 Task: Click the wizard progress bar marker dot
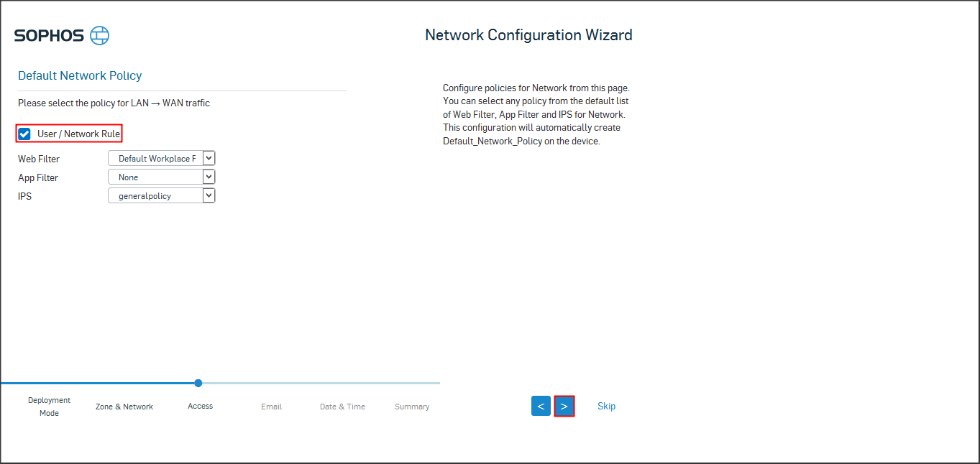198,383
